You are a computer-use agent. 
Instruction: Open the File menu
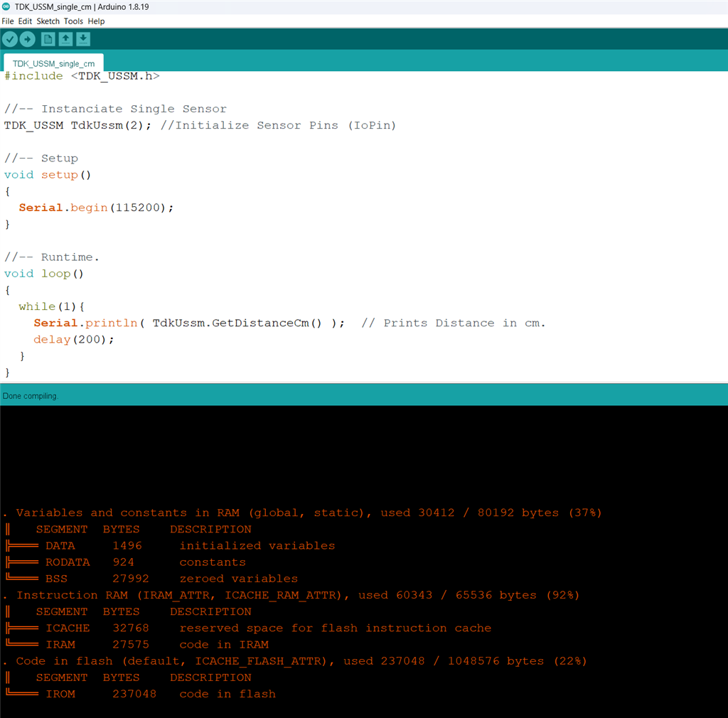point(8,21)
